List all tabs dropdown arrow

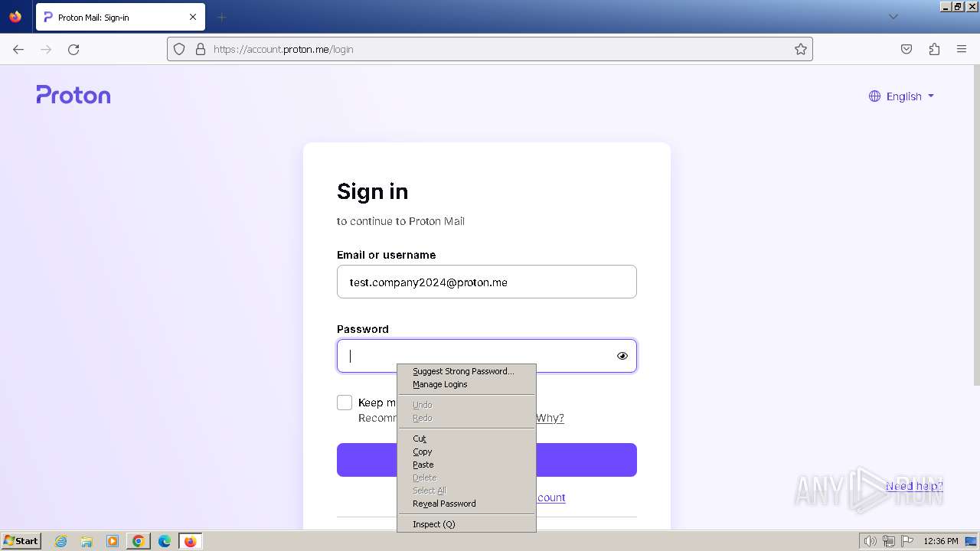[x=893, y=17]
